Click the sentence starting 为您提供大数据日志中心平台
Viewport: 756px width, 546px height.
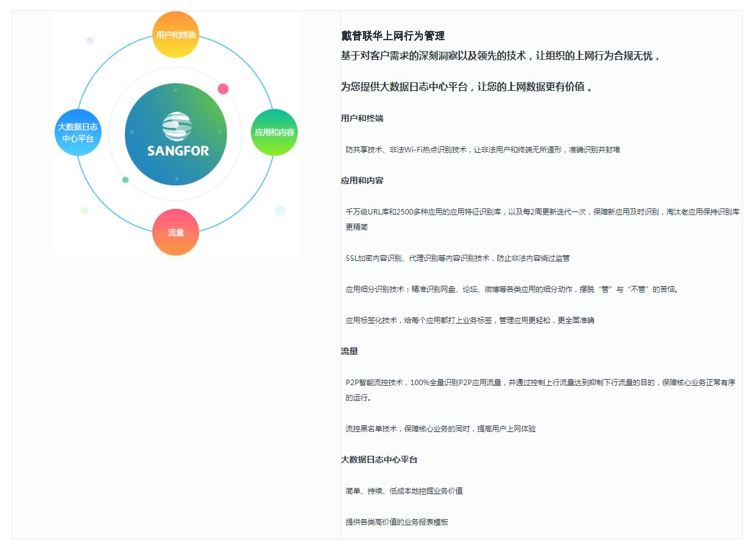467,87
